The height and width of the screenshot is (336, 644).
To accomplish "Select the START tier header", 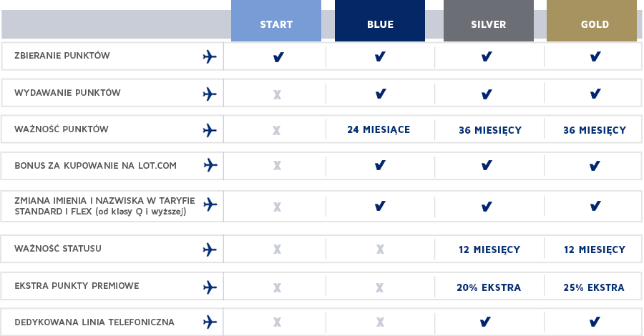I will [x=276, y=21].
